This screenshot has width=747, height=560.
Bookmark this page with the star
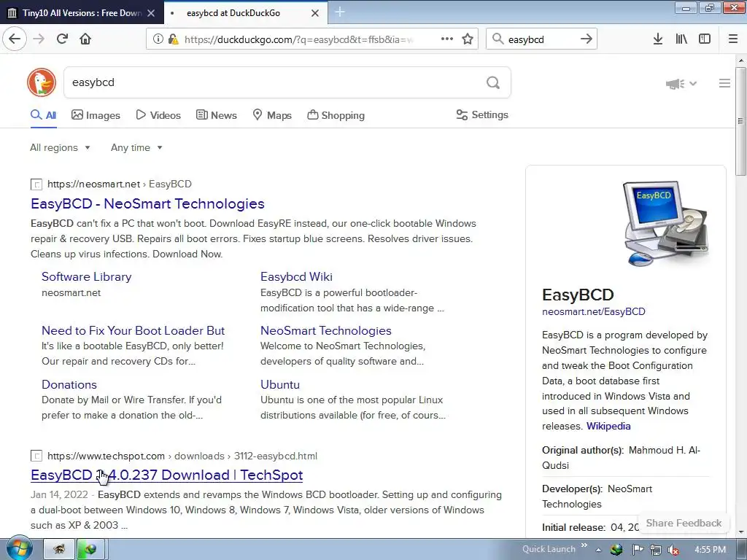(468, 39)
